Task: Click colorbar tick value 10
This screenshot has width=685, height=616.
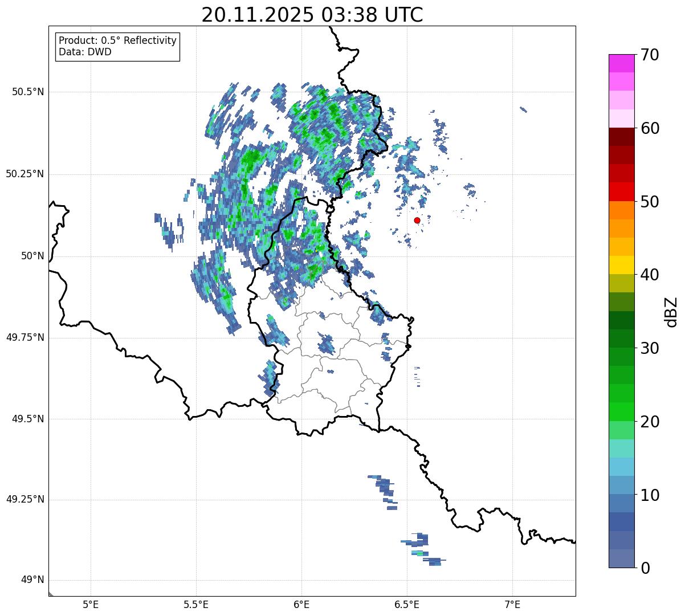Action: pos(649,495)
